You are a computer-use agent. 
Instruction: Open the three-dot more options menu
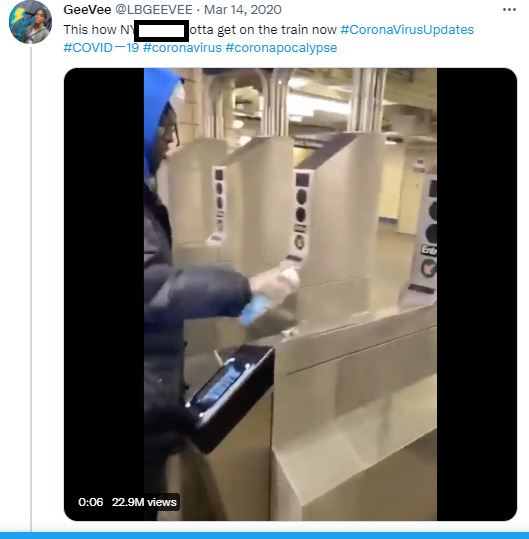point(509,10)
